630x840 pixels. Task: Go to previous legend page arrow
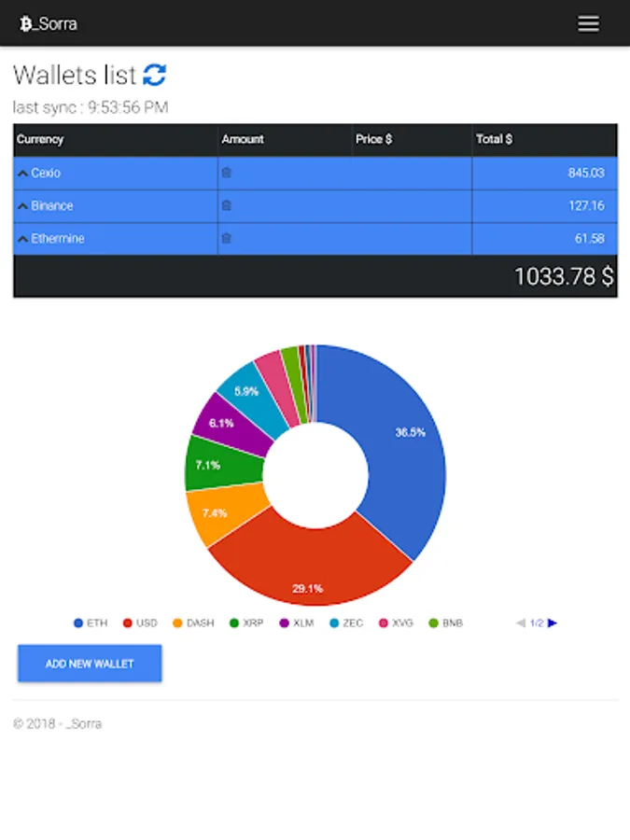click(521, 623)
